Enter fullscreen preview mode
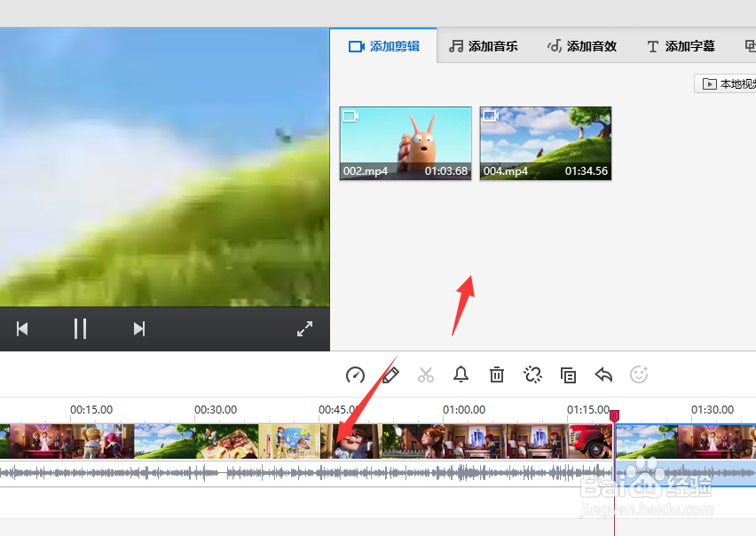This screenshot has width=756, height=536. (x=304, y=327)
